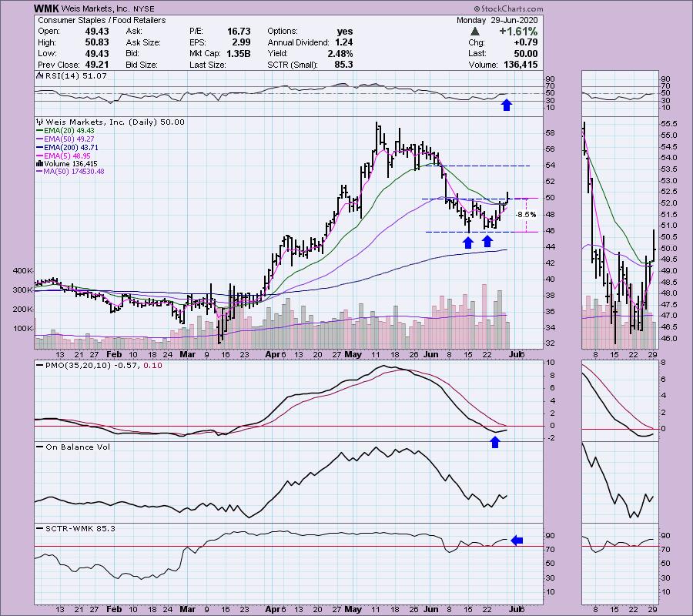
Task: Select the EPS value 2.99
Action: coord(241,42)
